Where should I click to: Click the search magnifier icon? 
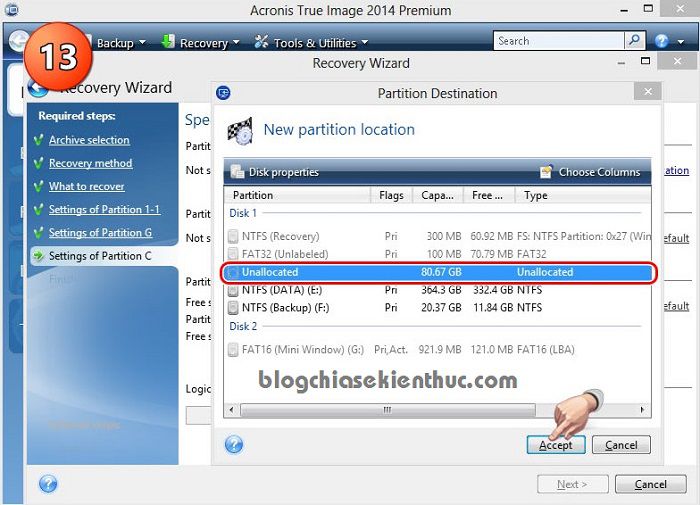(x=634, y=41)
